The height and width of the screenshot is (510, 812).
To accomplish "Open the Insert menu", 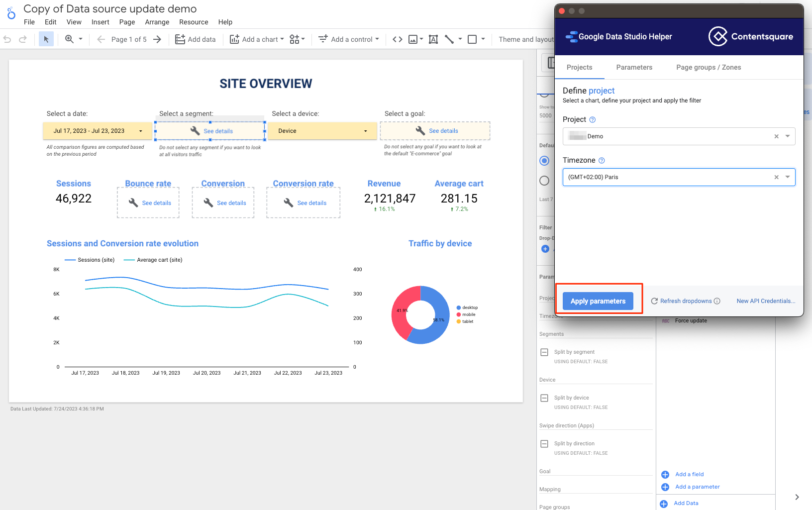I will click(x=101, y=22).
